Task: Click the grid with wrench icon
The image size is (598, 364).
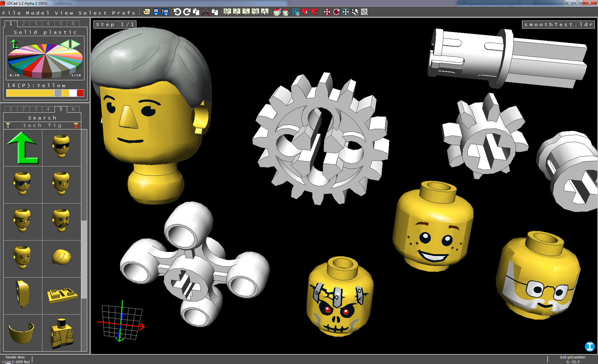Action: (x=364, y=12)
